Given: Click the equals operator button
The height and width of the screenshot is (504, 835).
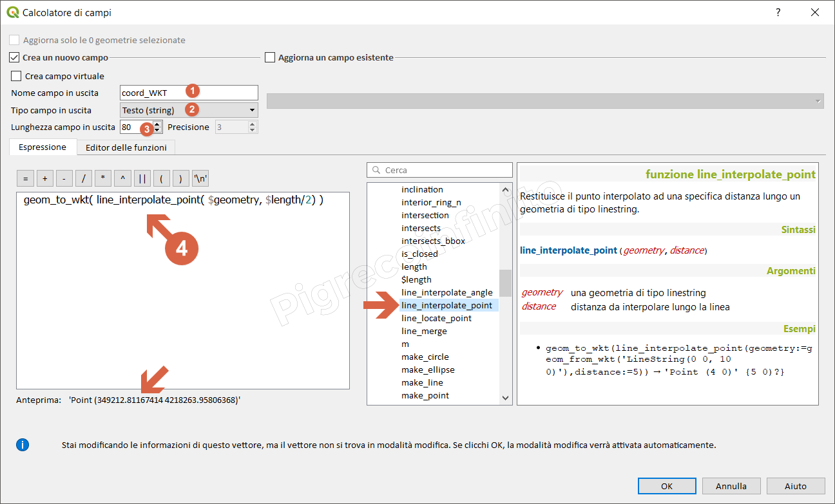Looking at the screenshot, I should coord(25,179).
